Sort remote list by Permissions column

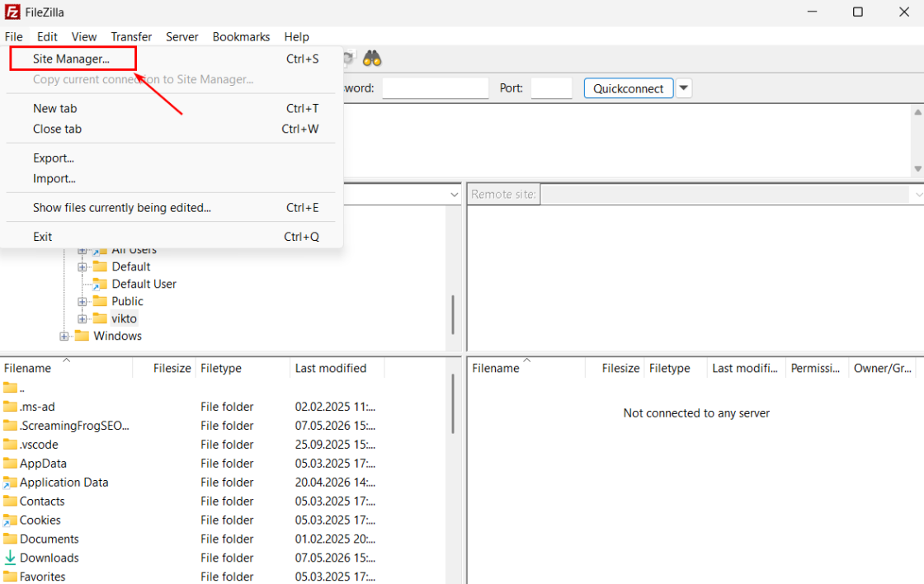click(817, 369)
